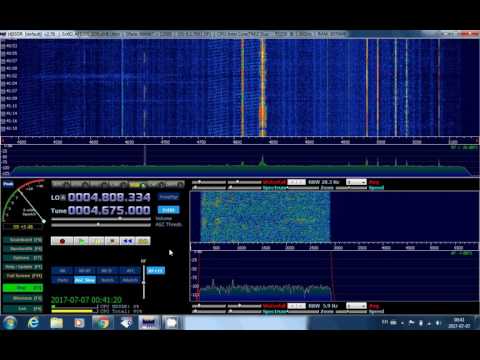480x360 pixels.
Task: Open the ExtIO hardware settings
Action: pyautogui.click(x=169, y=210)
